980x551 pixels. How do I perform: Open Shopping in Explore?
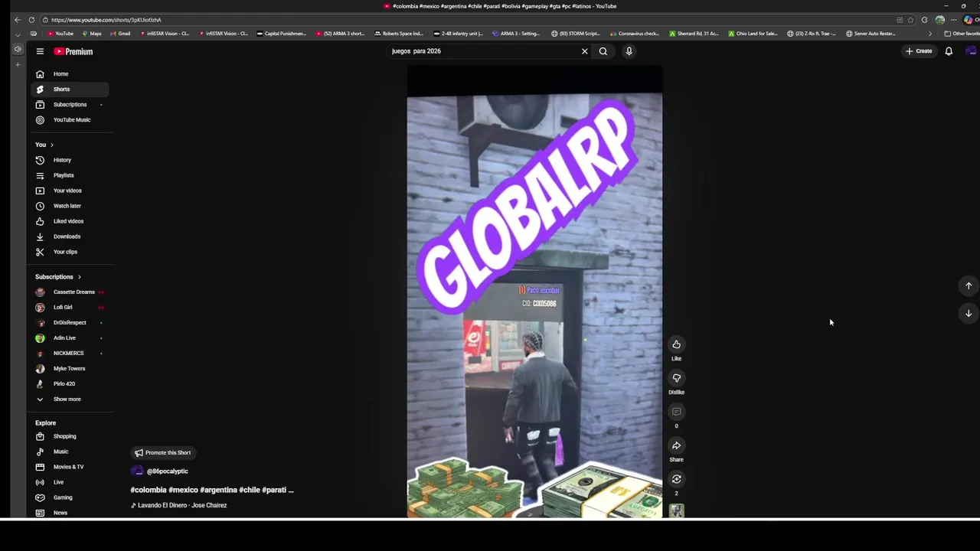tap(70, 436)
